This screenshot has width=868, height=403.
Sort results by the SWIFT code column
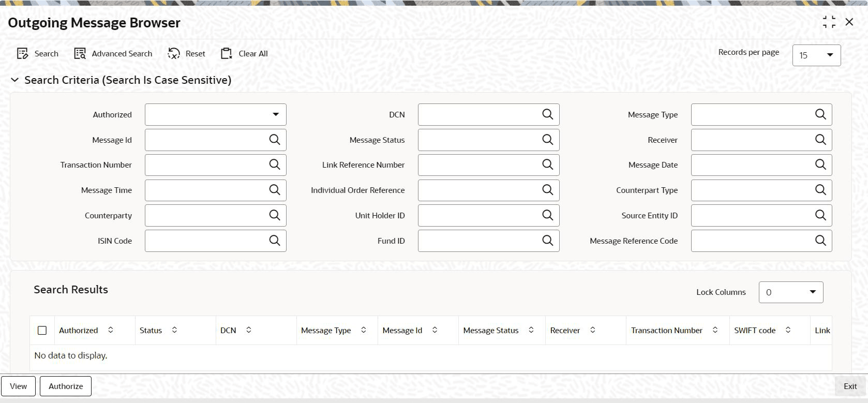click(788, 330)
